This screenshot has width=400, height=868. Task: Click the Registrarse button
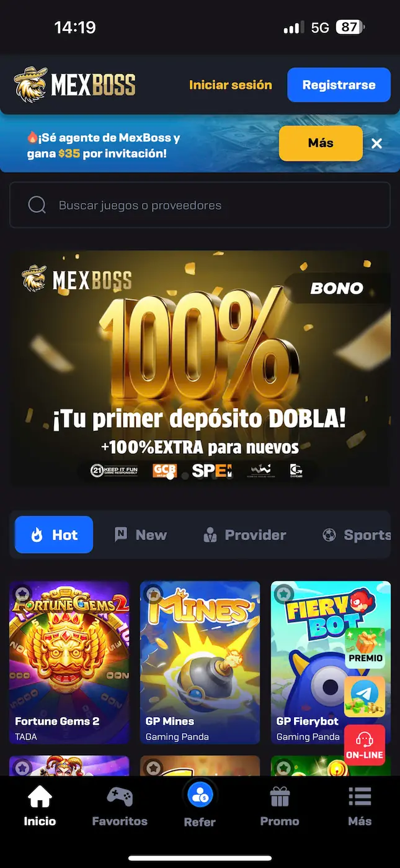point(339,85)
